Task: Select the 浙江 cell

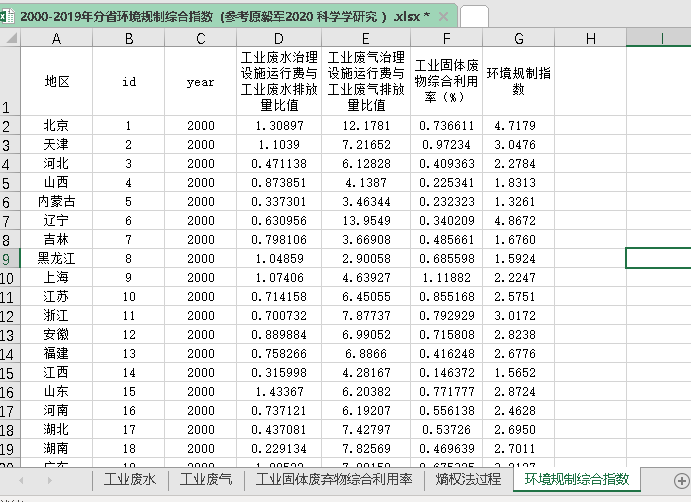Action: click(56, 315)
